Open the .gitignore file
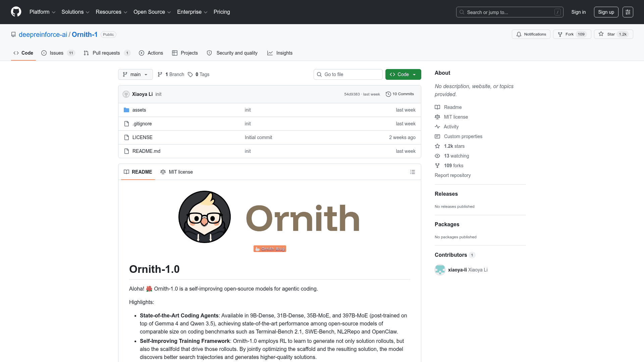Viewport: 644px width, 362px height. [142, 124]
